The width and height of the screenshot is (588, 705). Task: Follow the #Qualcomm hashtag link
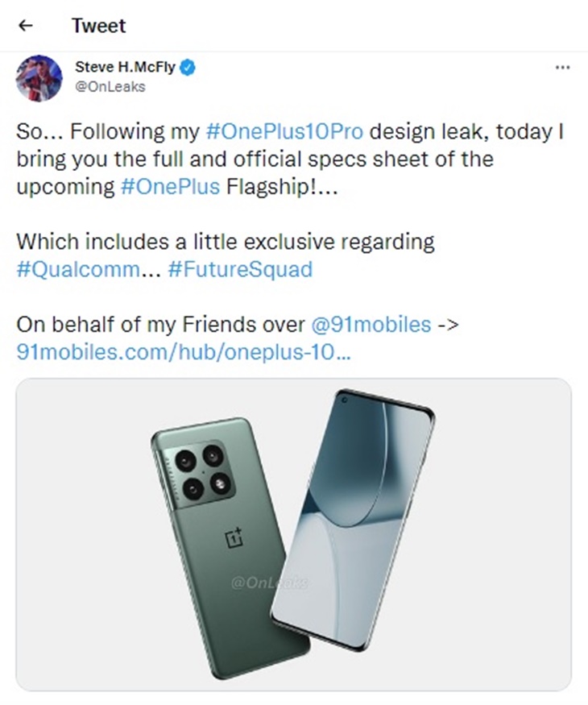[78, 269]
